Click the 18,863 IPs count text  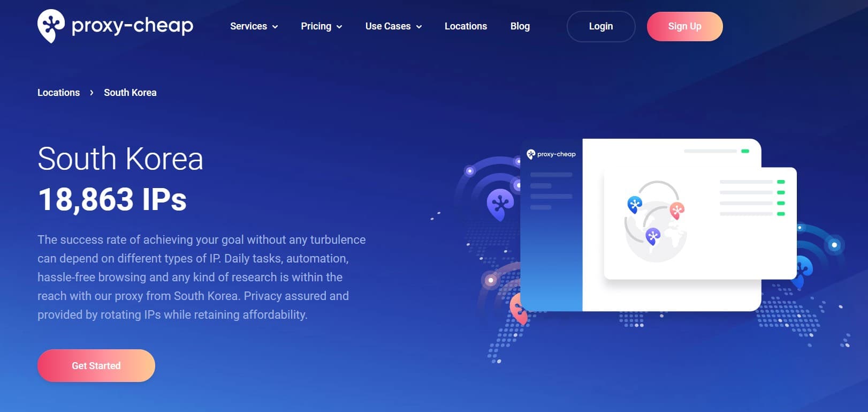coord(112,199)
